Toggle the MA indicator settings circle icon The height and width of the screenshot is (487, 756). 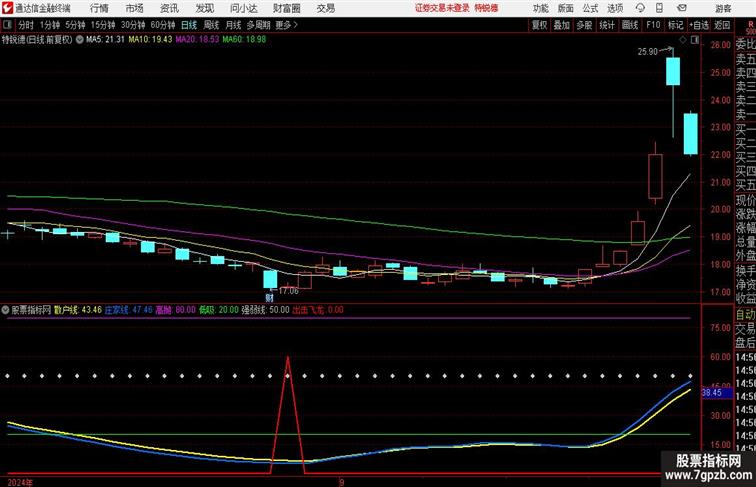[x=80, y=40]
